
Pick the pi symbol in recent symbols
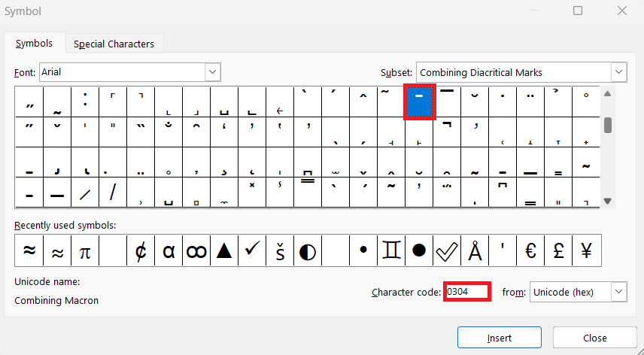coord(84,250)
